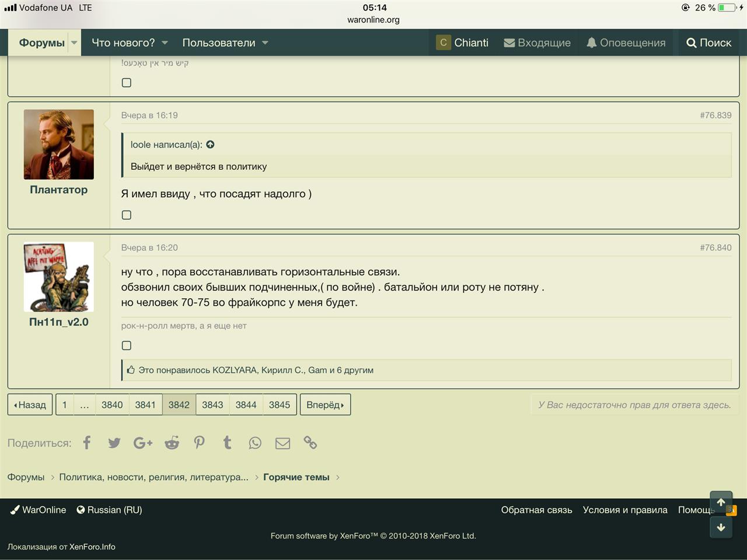This screenshot has width=747, height=560.
Task: Go to page 3845
Action: pos(280,405)
